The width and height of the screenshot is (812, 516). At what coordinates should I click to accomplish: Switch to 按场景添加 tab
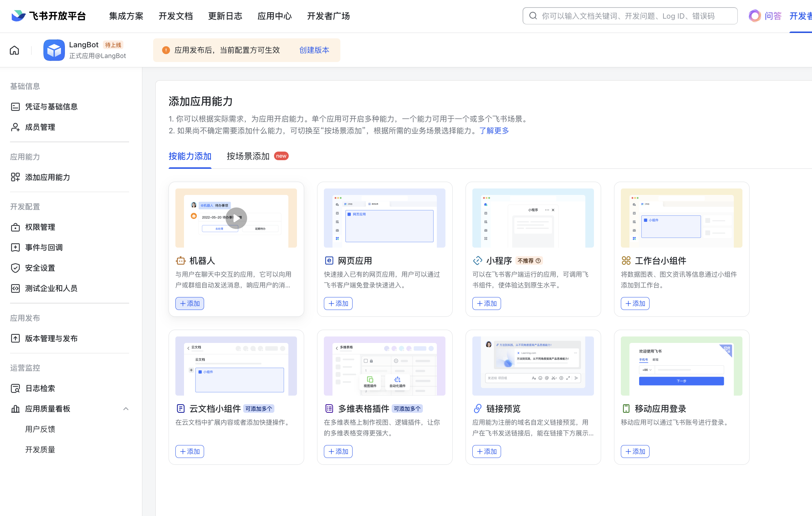pyautogui.click(x=248, y=156)
